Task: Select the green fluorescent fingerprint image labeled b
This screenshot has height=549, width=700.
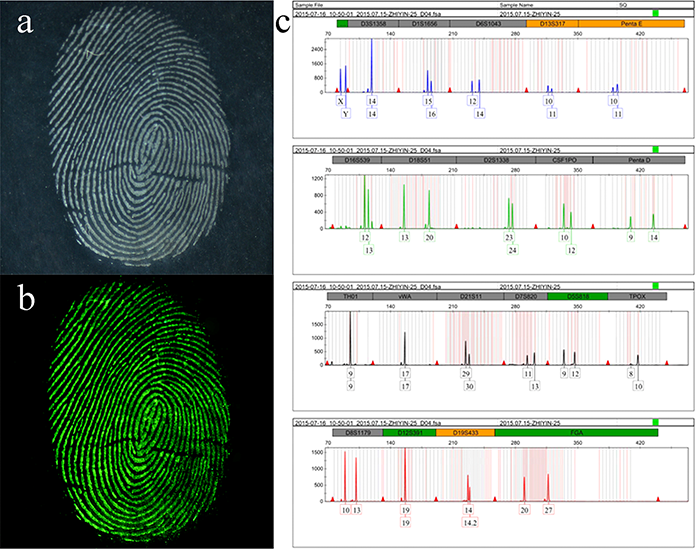Action: click(x=137, y=412)
